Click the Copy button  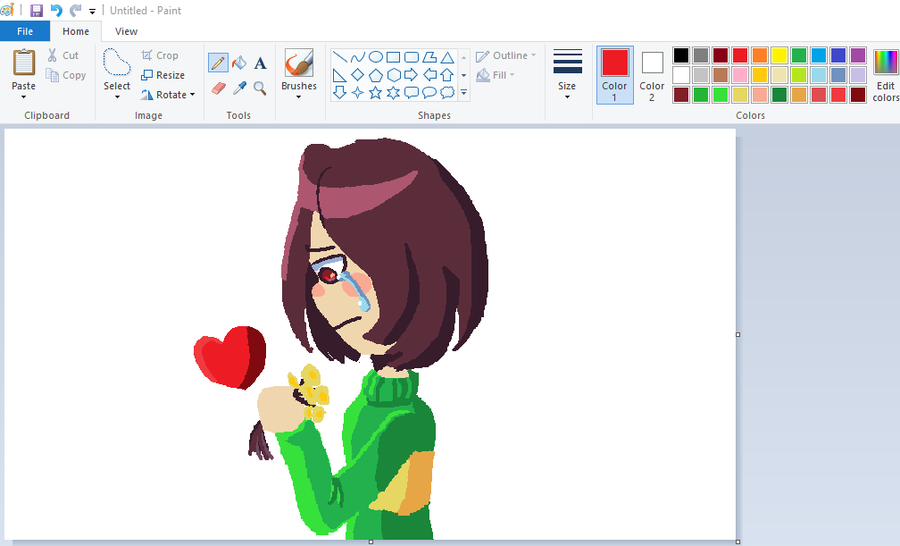click(66, 75)
